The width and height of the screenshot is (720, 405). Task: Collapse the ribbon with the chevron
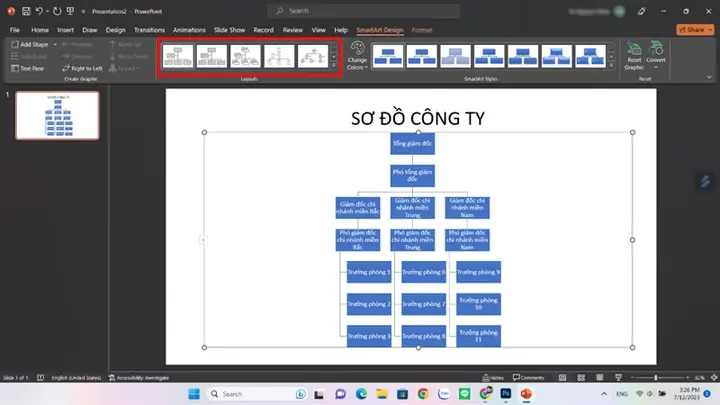(x=709, y=77)
